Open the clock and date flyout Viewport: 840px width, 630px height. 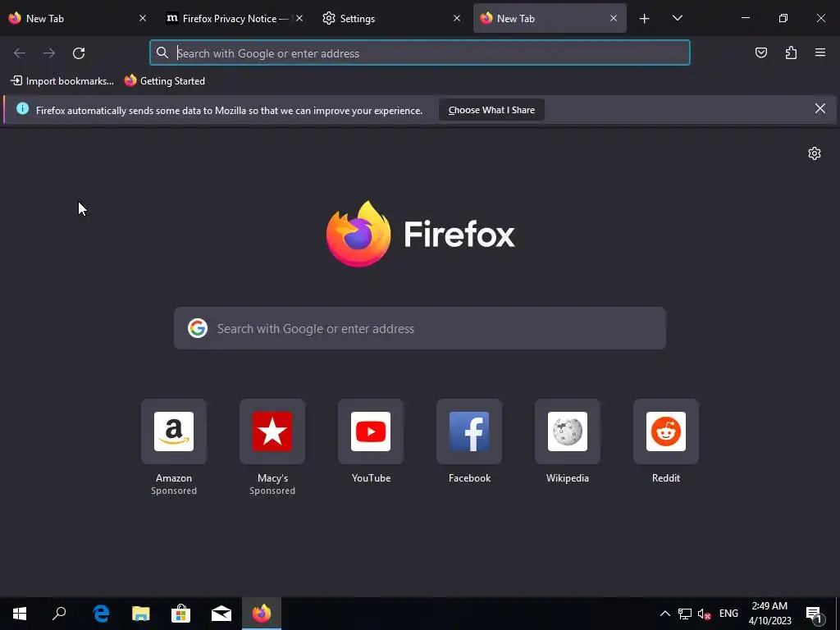769,614
